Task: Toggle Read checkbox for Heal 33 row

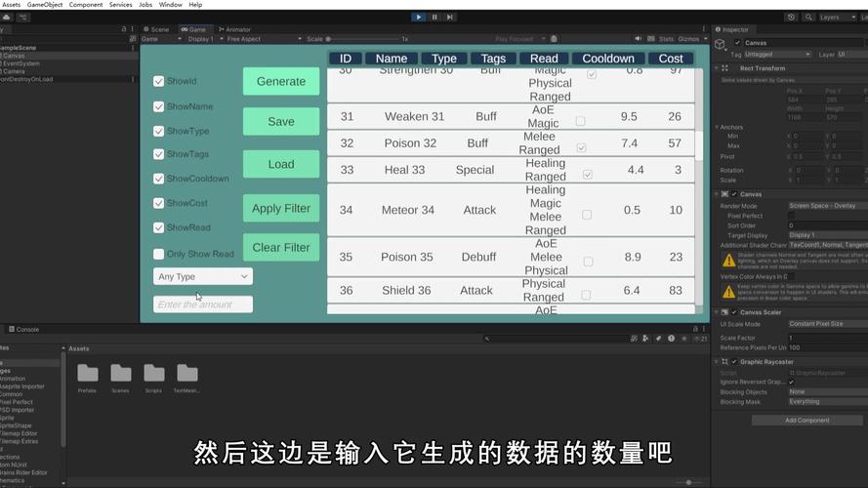Action: 588,175
